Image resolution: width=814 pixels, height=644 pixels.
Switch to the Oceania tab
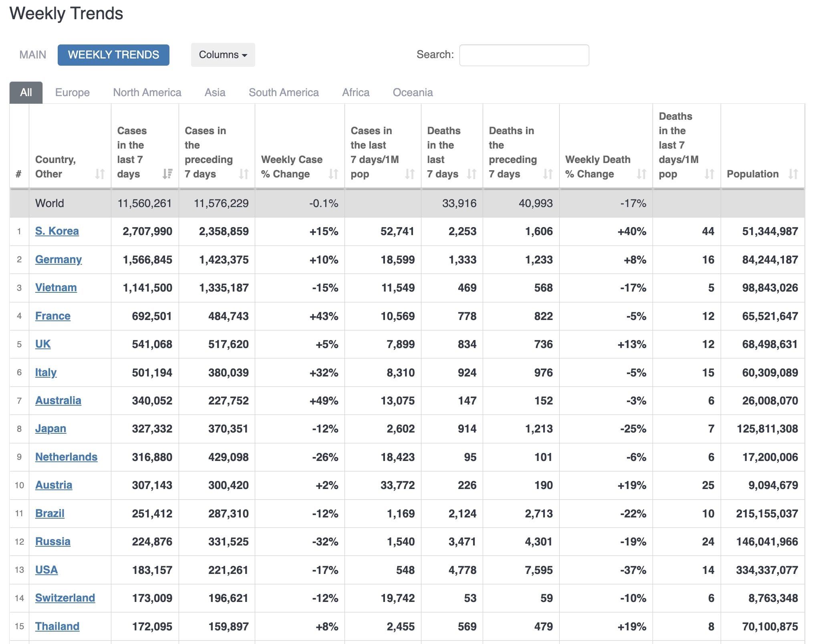point(412,92)
